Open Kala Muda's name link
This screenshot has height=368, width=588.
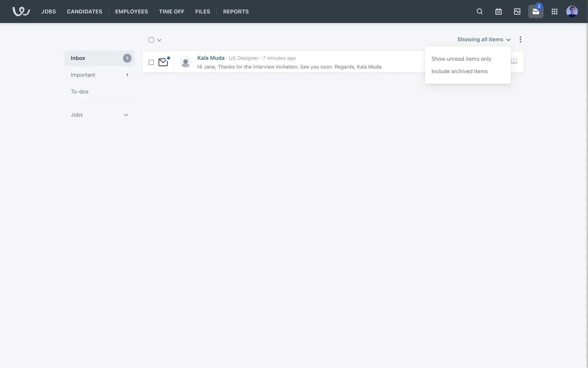(211, 58)
